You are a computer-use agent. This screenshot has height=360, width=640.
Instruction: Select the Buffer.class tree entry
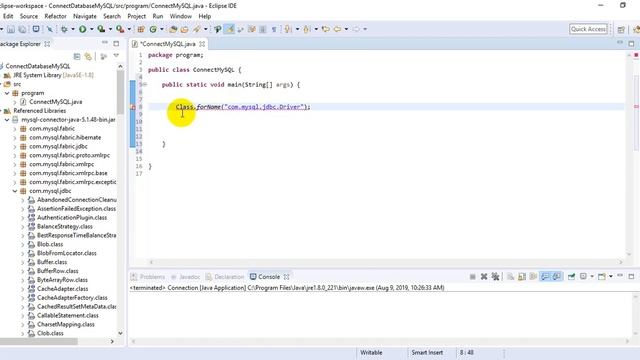(52, 262)
